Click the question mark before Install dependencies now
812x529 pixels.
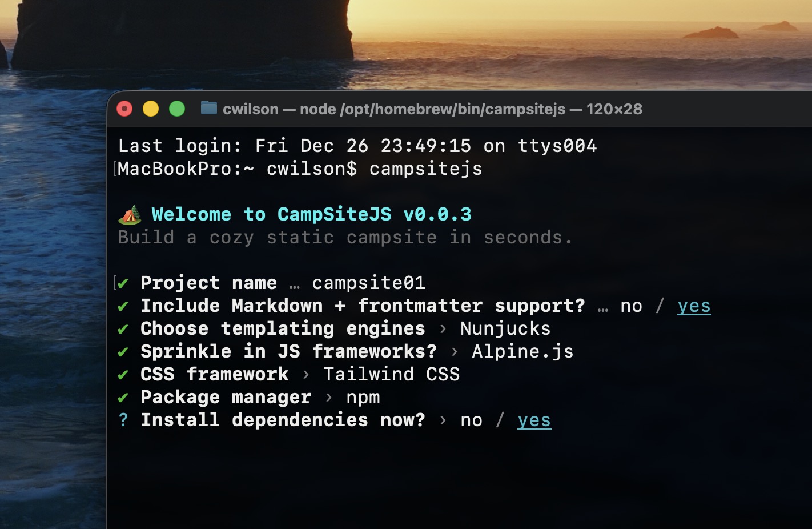click(122, 420)
